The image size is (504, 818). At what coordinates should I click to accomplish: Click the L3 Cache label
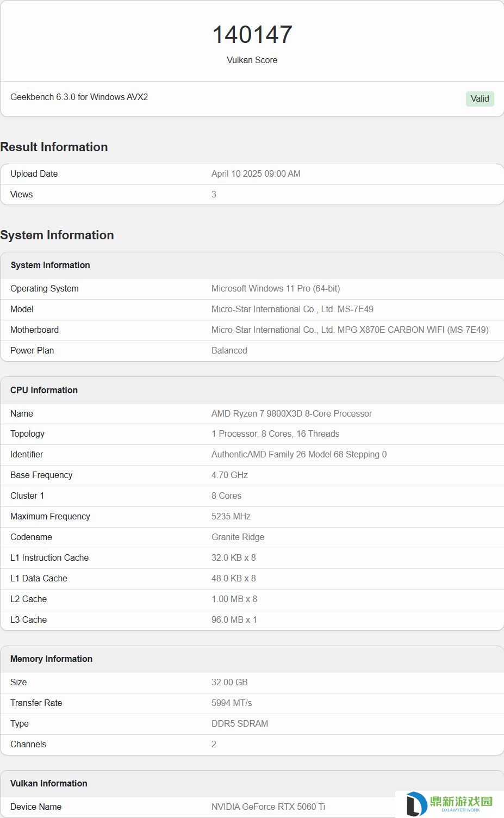[28, 619]
